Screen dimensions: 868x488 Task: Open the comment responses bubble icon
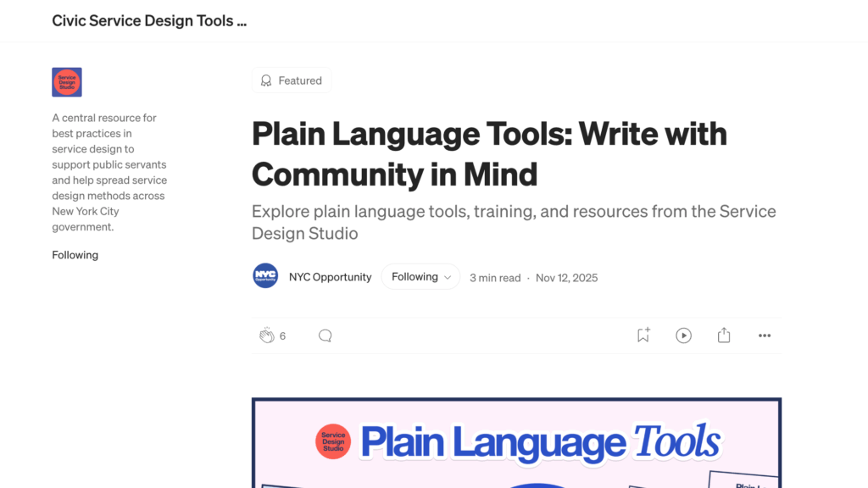325,335
